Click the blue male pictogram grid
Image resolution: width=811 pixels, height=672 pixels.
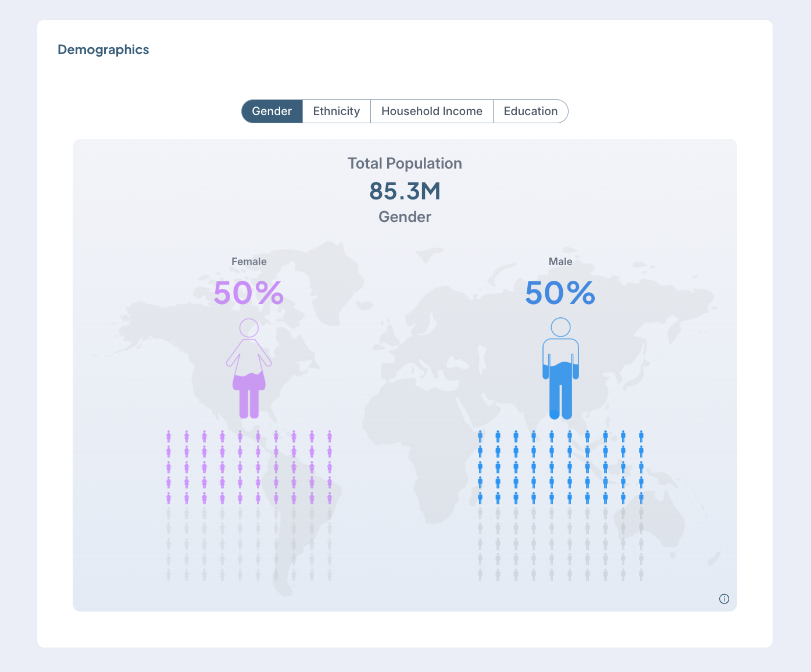(560, 467)
